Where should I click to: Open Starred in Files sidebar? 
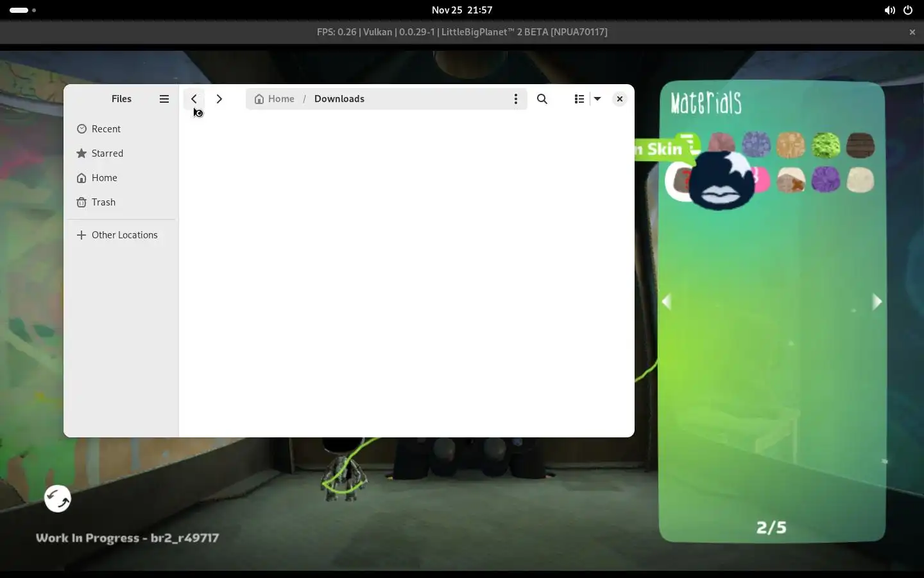click(x=121, y=153)
